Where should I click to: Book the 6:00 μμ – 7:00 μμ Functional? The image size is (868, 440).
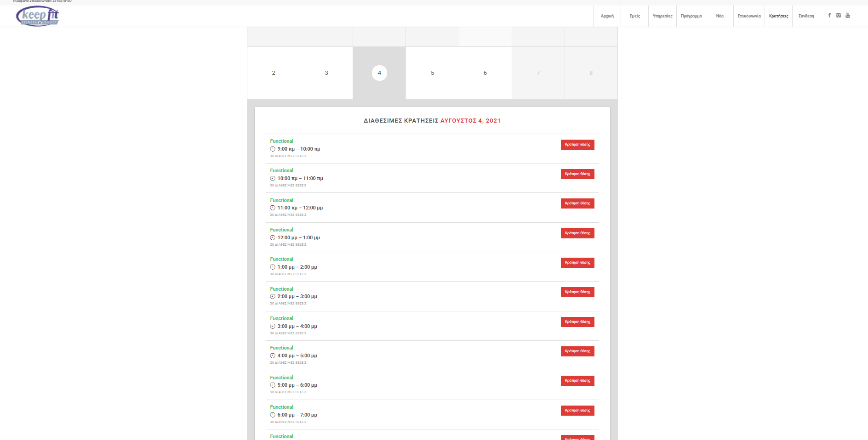point(577,411)
